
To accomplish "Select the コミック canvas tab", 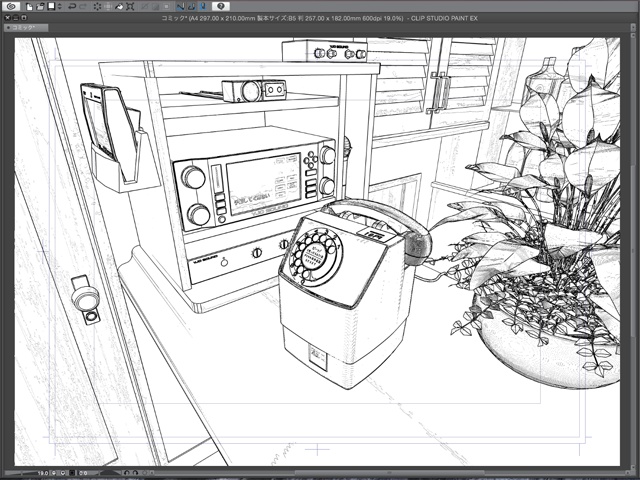I will point(26,27).
